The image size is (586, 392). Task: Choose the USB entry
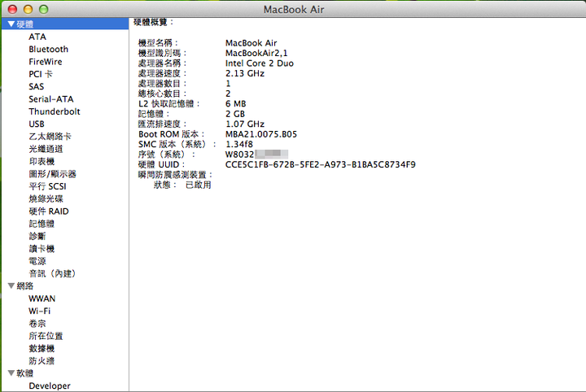click(x=37, y=124)
